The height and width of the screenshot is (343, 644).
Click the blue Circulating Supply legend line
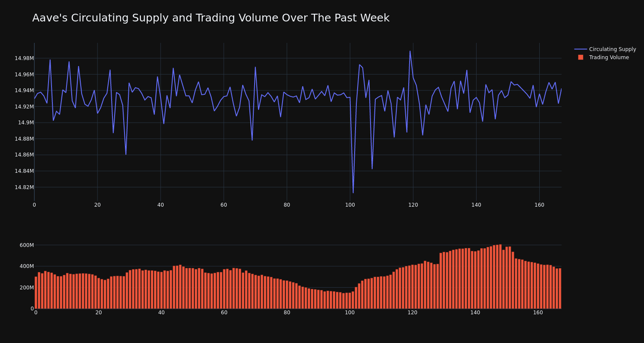tap(580, 49)
